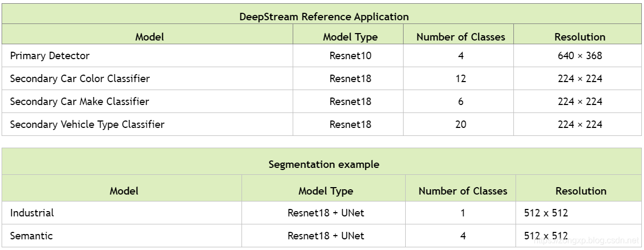Click "224 × 224" in the Vehicle Type Classifier row
644x250 pixels.
(580, 124)
